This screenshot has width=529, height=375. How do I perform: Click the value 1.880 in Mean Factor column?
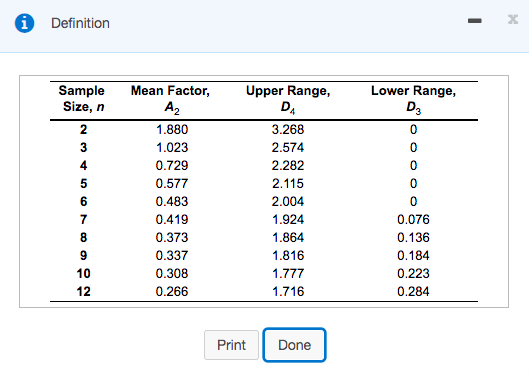tap(172, 129)
